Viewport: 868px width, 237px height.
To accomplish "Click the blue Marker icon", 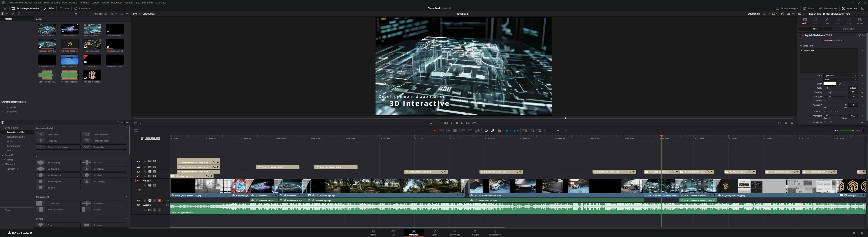I will click(514, 131).
